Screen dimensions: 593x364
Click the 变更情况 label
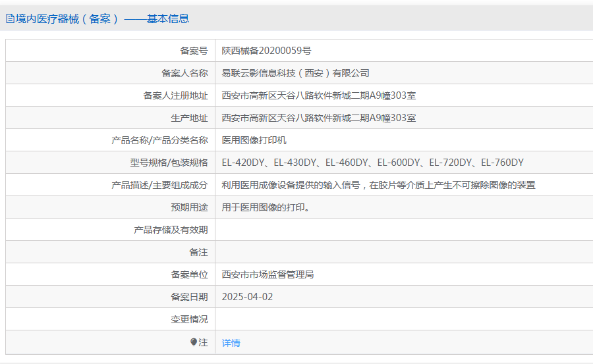coord(189,319)
